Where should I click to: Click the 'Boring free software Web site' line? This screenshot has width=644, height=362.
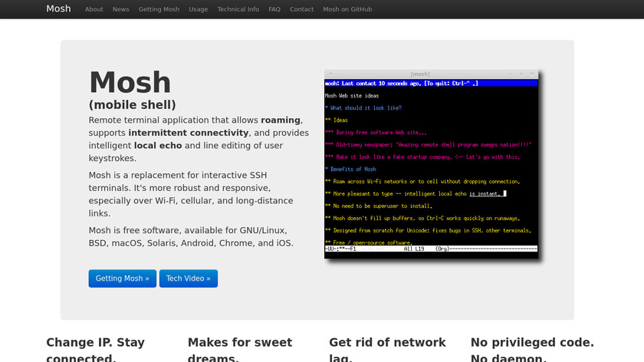tap(376, 133)
